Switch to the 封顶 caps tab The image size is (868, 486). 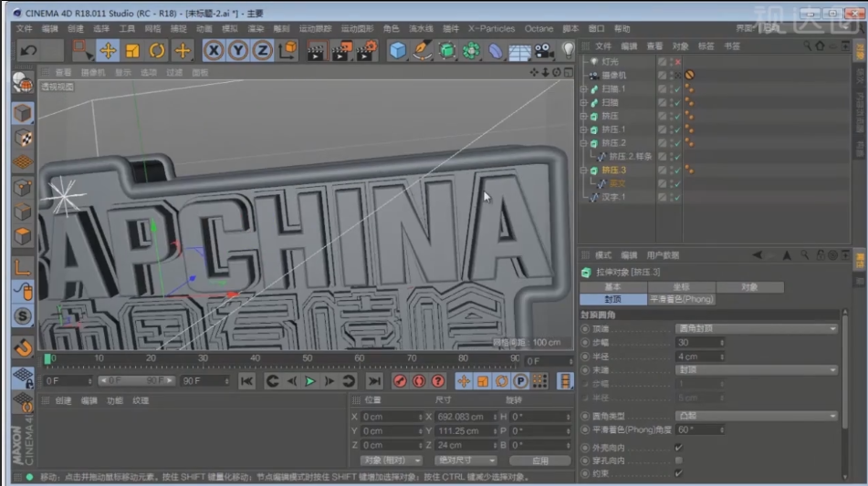coord(612,299)
